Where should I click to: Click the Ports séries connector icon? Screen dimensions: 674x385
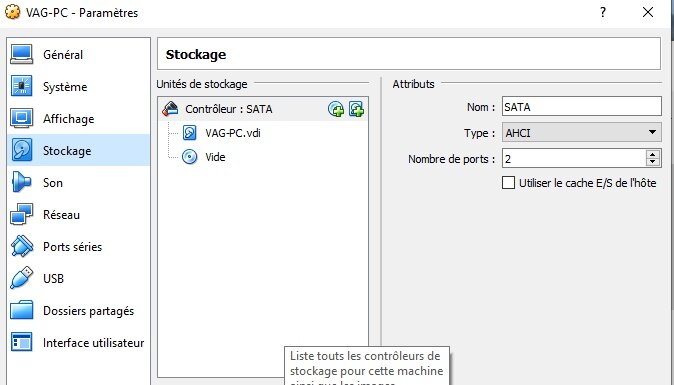pyautogui.click(x=21, y=246)
